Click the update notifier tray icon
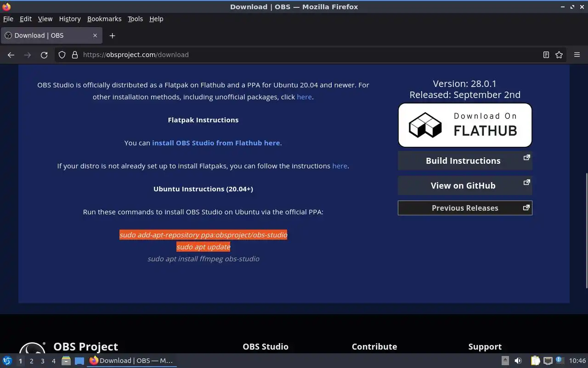This screenshot has height=368, width=588. (x=560, y=360)
